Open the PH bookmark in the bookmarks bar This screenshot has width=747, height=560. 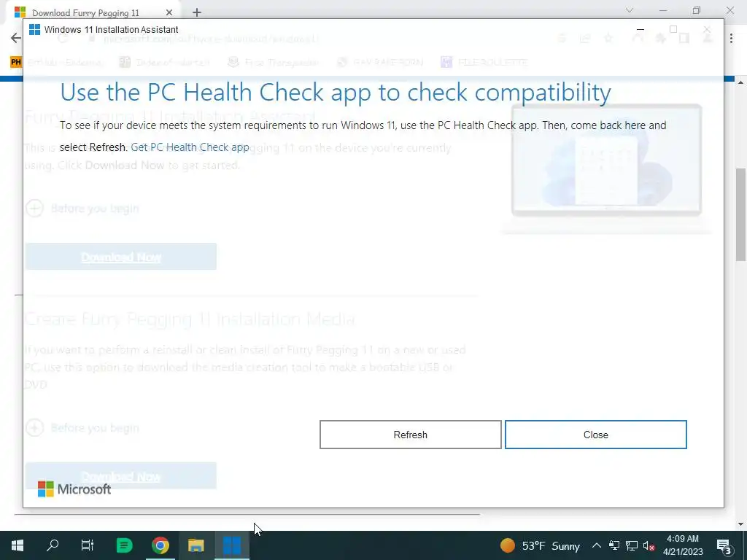point(16,62)
